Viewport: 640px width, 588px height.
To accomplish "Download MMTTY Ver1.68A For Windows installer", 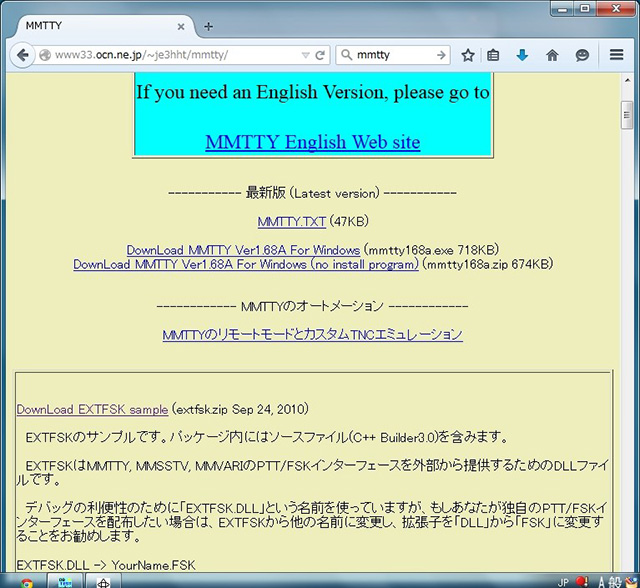I will click(x=243, y=250).
